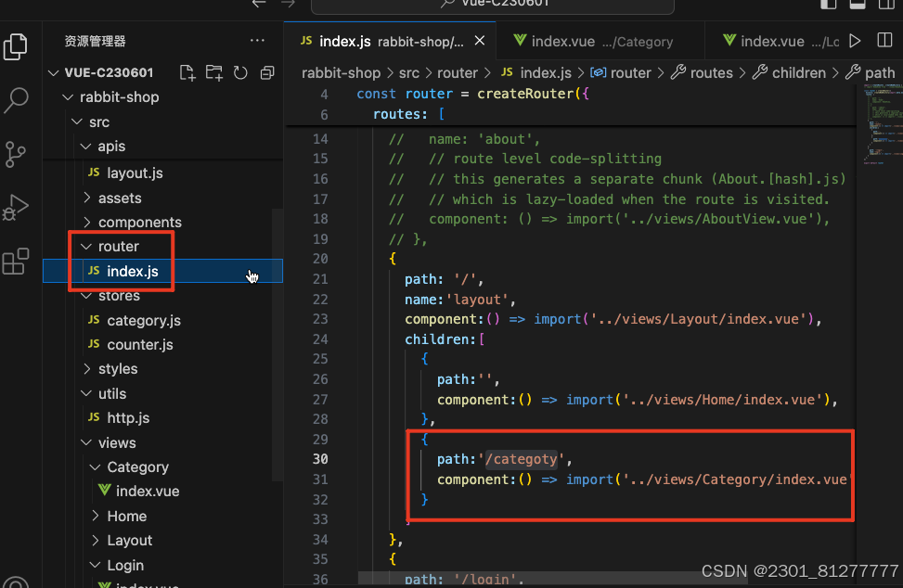Image resolution: width=903 pixels, height=588 pixels.
Task: Click the 'children:[' code line
Action: coord(445,339)
